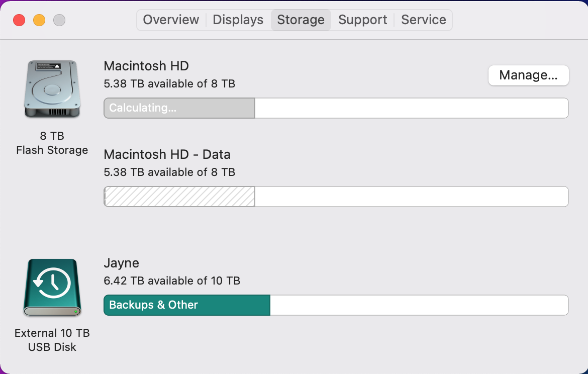The width and height of the screenshot is (588, 374).
Task: Minimize the window with the yellow button
Action: (x=39, y=20)
